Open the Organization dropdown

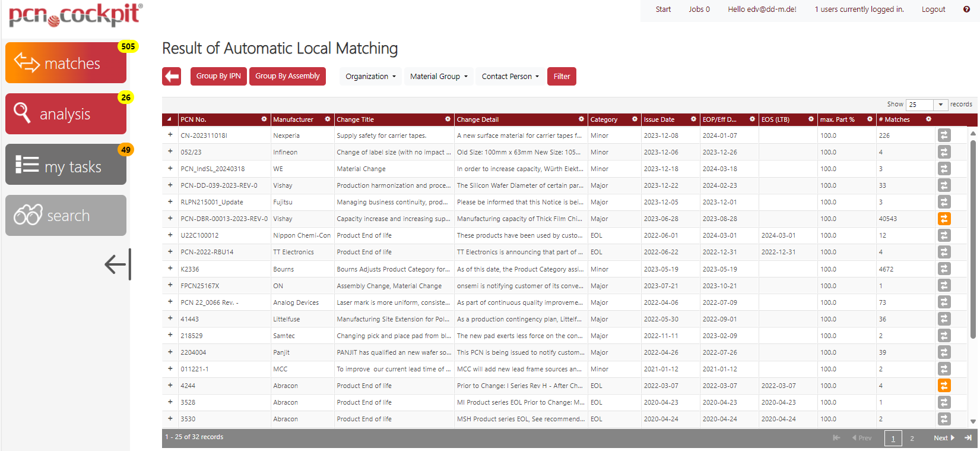[370, 76]
